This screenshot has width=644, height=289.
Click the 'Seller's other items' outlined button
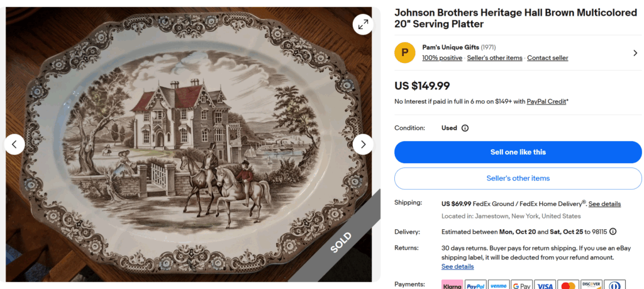[x=518, y=178]
